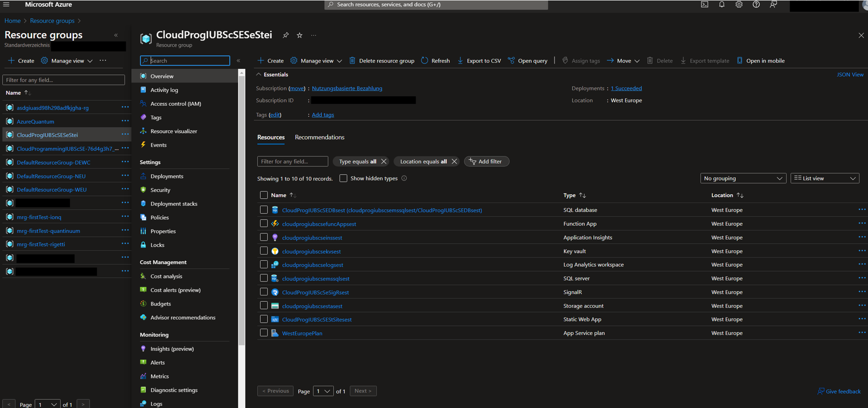
Task: Open the Cloud Shell icon in top bar
Action: pos(704,5)
